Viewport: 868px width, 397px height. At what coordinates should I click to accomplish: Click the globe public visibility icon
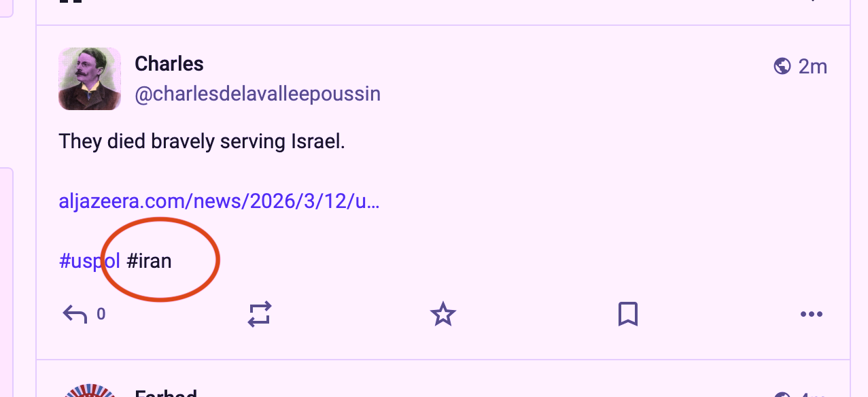[782, 66]
